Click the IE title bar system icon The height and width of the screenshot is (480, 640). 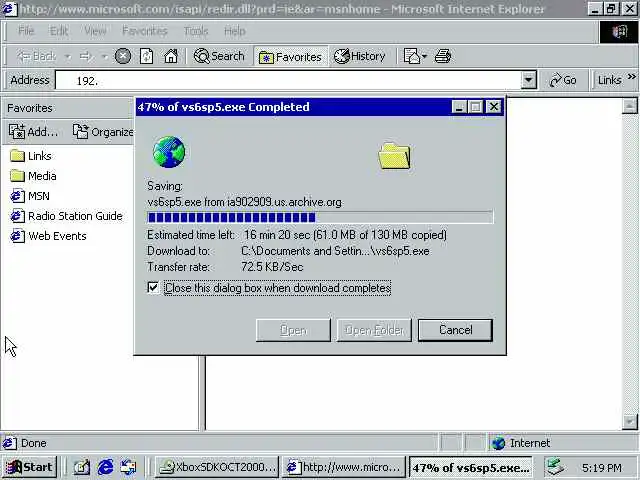point(9,9)
